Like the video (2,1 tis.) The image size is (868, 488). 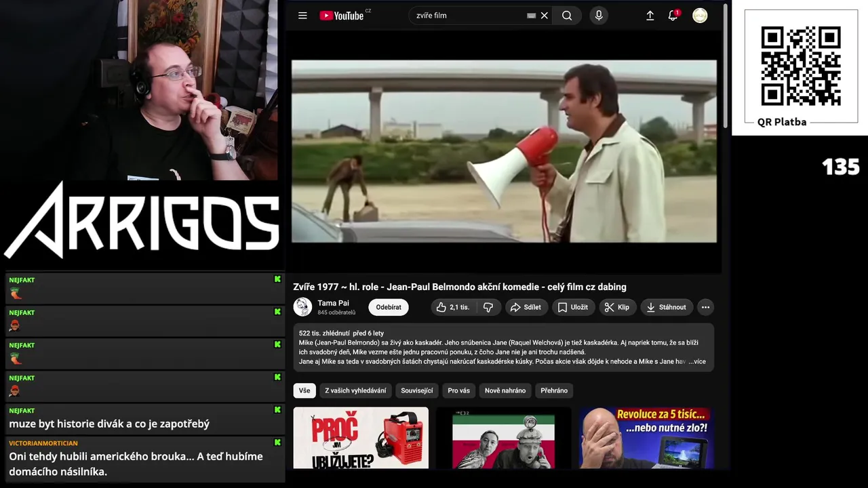452,307
